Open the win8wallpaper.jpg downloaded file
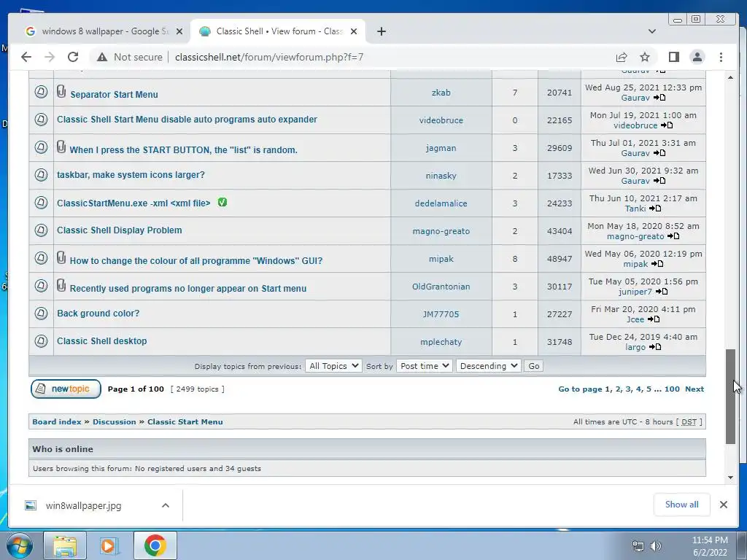The height and width of the screenshot is (560, 747). point(83,505)
